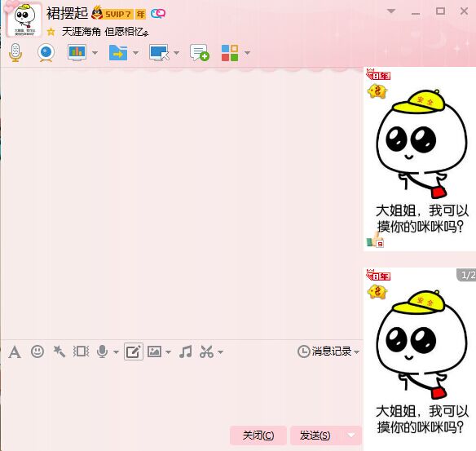The width and height of the screenshot is (476, 451).
Task: Create a discussion group chat icon
Action: click(x=199, y=52)
